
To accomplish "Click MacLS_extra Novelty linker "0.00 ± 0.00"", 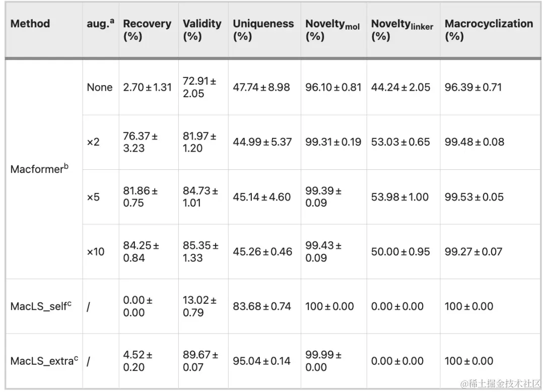I will (x=397, y=361).
